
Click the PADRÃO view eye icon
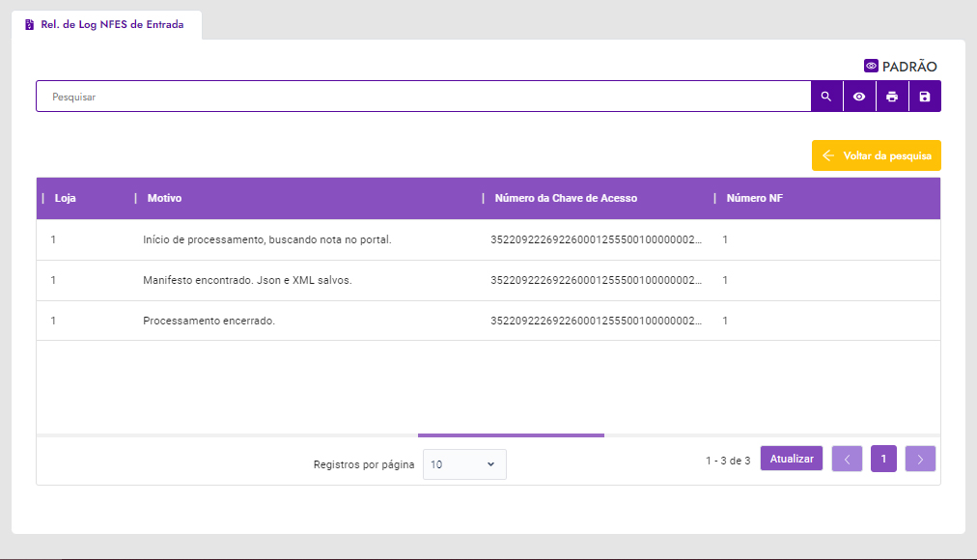point(871,66)
